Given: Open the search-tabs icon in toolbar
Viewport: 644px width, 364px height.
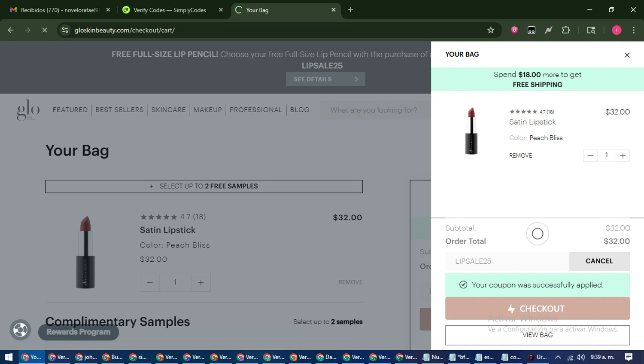Looking at the screenshot, I should click(x=591, y=30).
